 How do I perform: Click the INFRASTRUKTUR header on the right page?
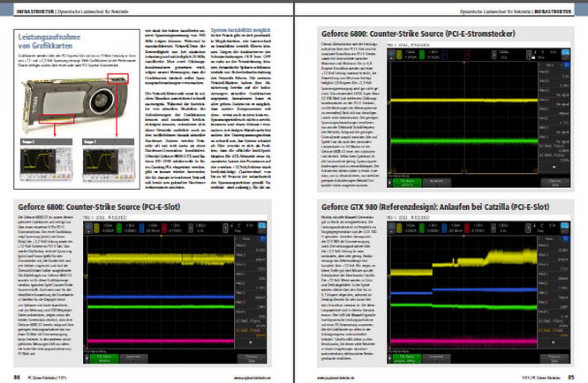click(554, 11)
